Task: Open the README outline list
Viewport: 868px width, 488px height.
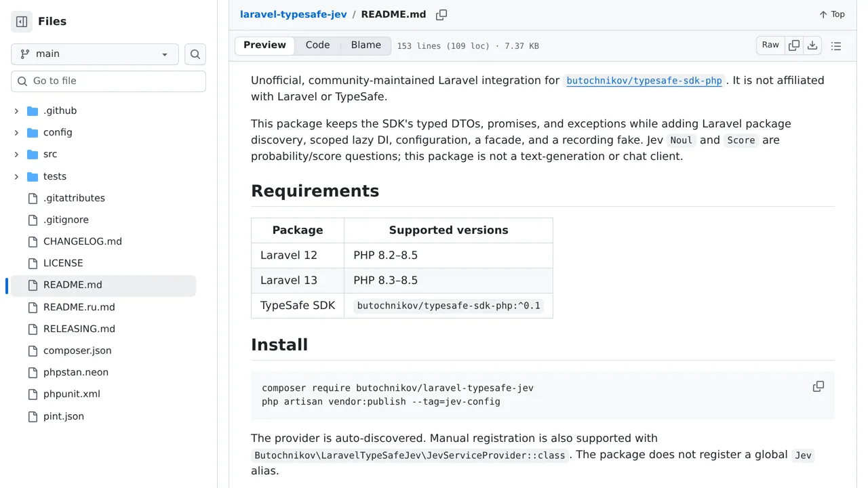Action: (836, 46)
